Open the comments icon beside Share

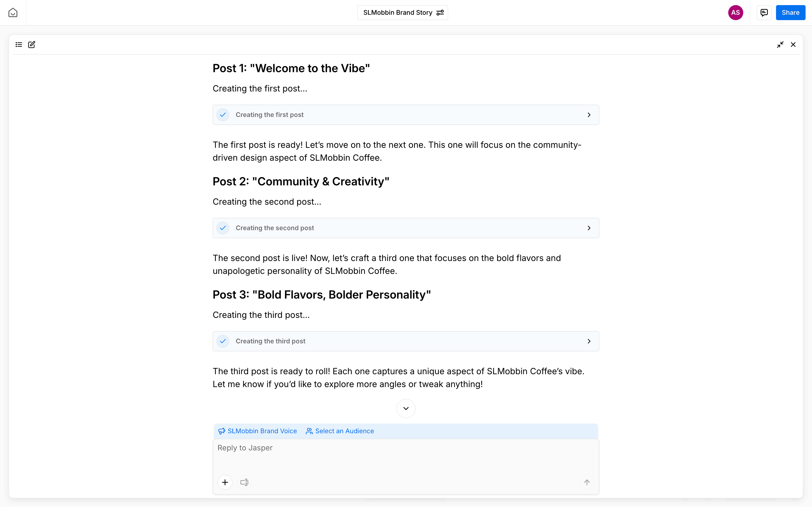tap(764, 13)
